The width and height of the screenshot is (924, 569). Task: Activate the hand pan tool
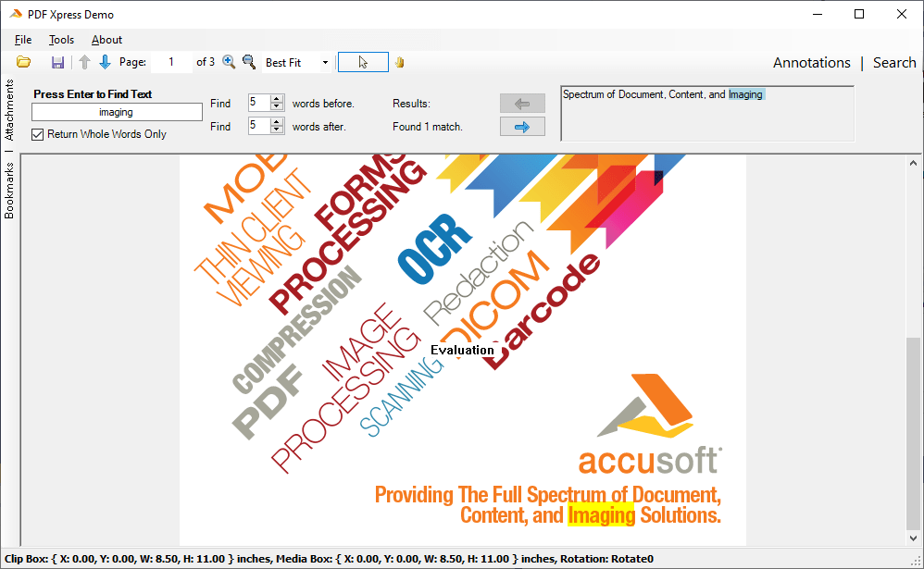[x=397, y=62]
